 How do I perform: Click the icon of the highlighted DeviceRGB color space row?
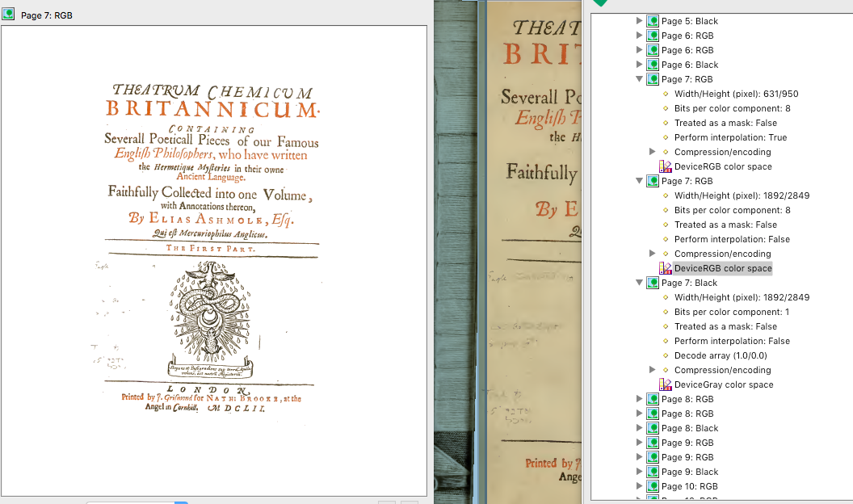coord(666,268)
